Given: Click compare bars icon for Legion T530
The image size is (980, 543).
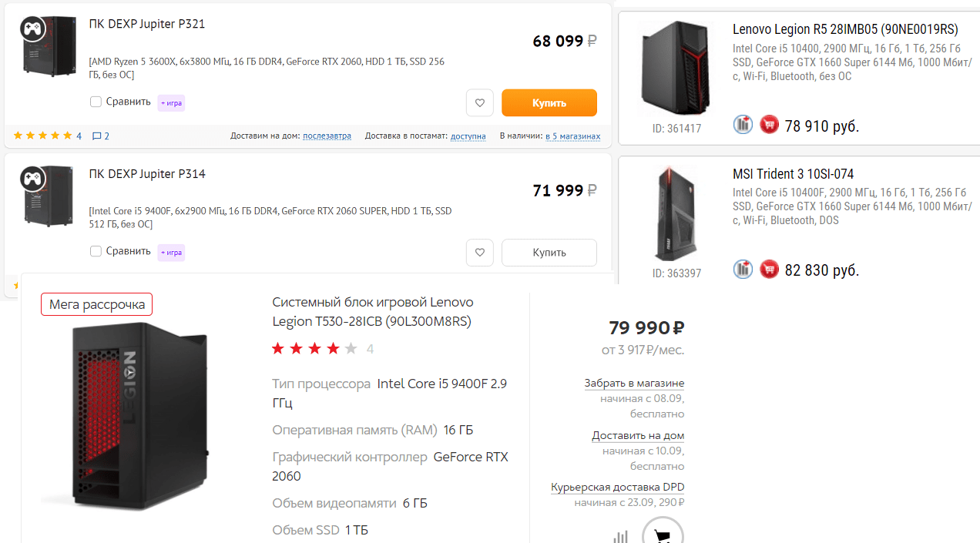Looking at the screenshot, I should tap(621, 536).
